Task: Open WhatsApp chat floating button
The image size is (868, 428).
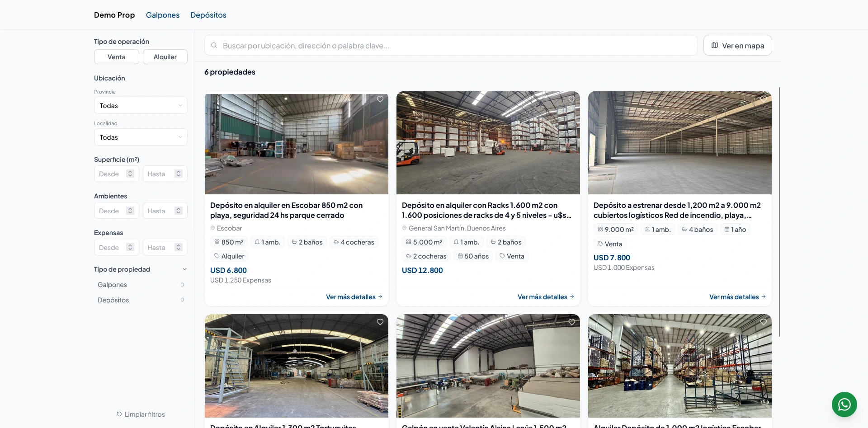Action: pos(844,404)
